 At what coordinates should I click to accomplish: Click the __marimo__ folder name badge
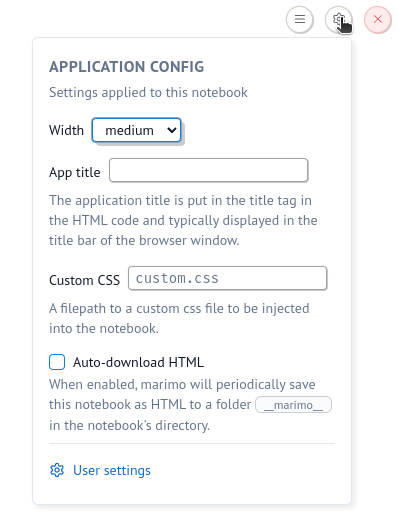pos(293,405)
